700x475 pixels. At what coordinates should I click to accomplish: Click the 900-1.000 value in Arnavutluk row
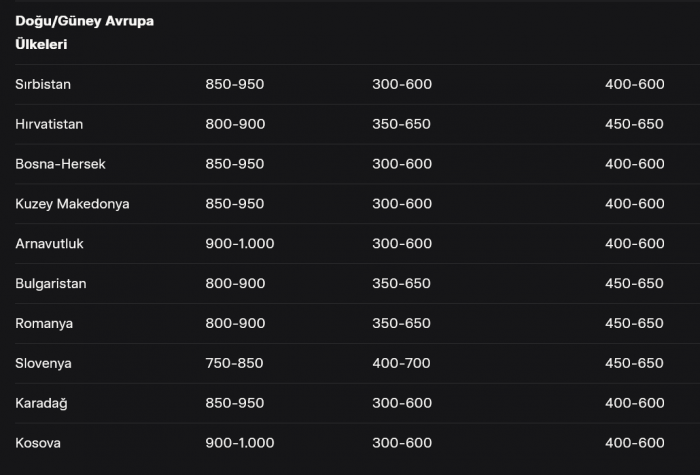click(x=240, y=244)
